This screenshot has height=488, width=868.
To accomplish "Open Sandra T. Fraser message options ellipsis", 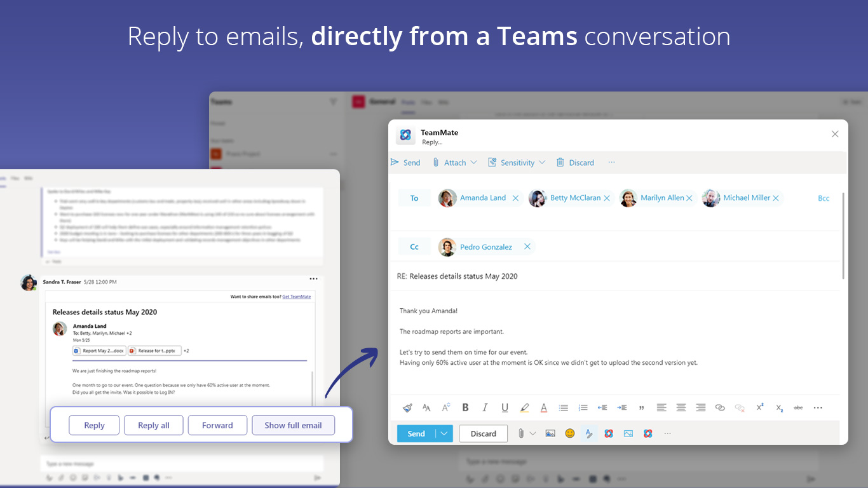I will pyautogui.click(x=313, y=279).
